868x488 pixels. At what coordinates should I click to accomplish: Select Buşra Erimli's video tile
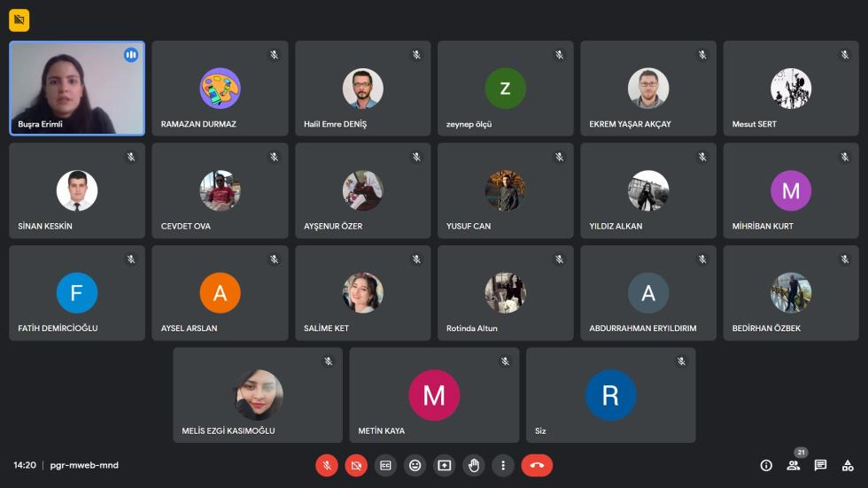[77, 88]
